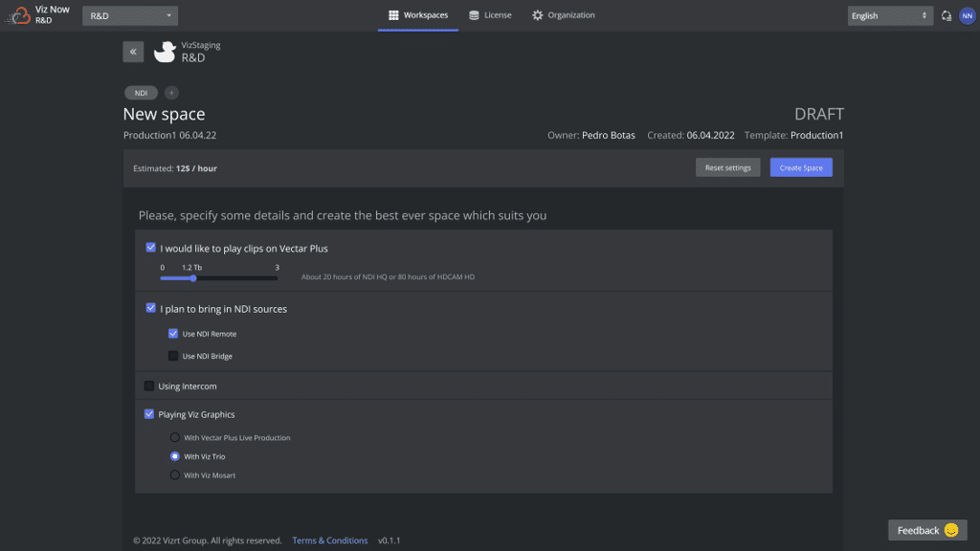Click the clip storage slider handle

coord(193,278)
